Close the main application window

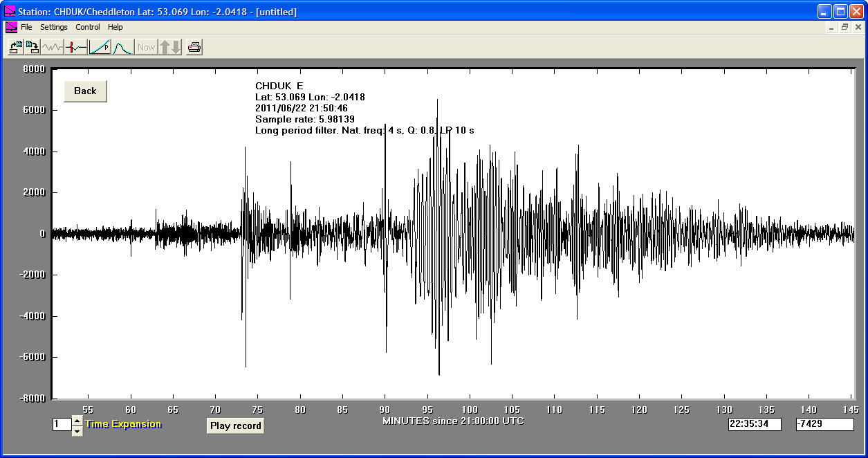(856, 11)
